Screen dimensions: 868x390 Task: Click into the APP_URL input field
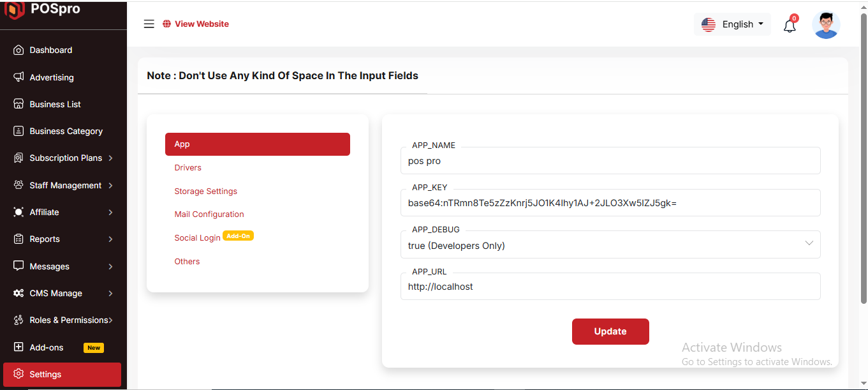coord(610,286)
